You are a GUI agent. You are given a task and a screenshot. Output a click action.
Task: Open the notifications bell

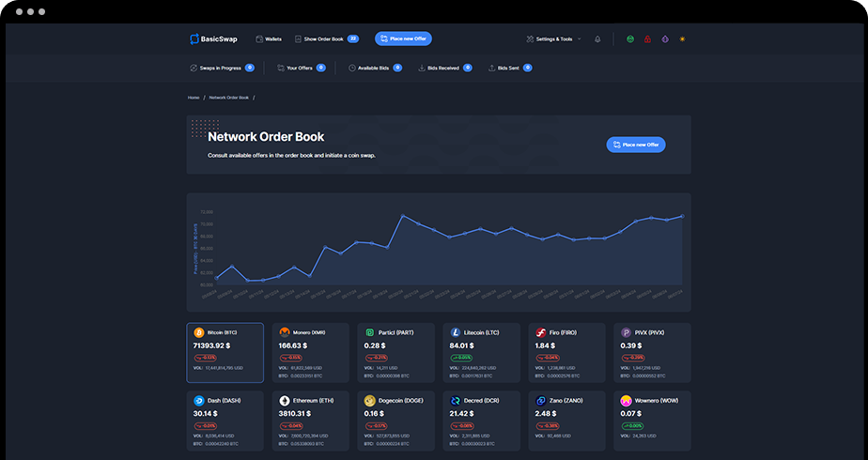point(597,39)
